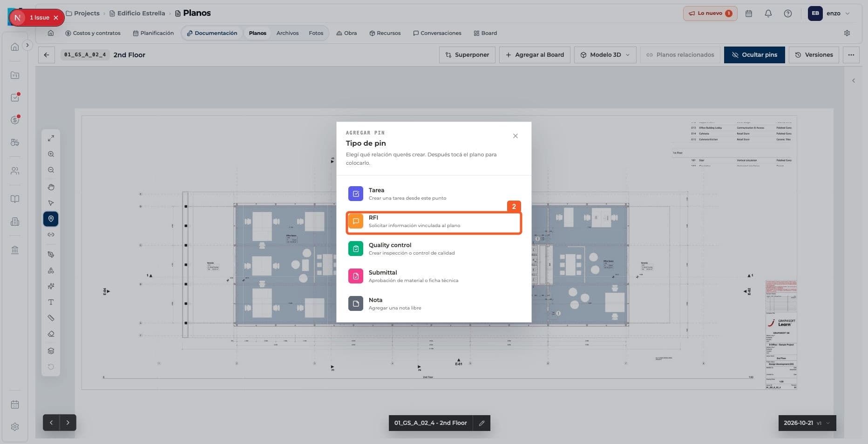
Task: Toggle Ocultar pins button
Action: (x=754, y=55)
